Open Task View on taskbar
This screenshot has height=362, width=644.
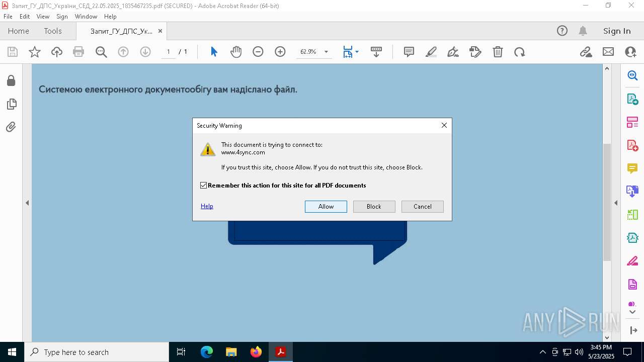coord(182,352)
